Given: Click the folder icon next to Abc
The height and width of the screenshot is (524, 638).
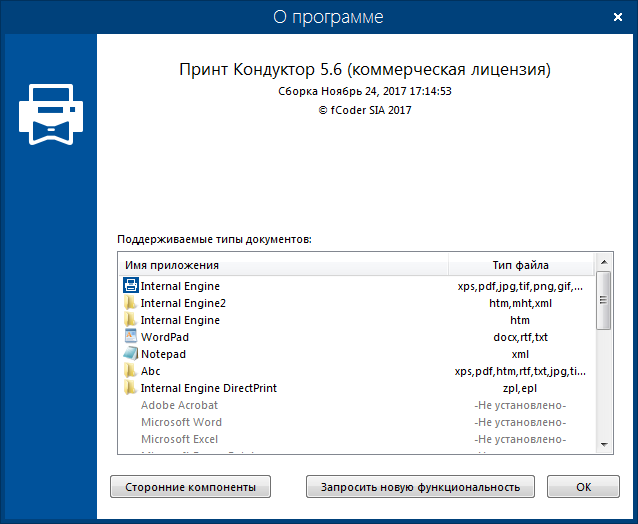Looking at the screenshot, I should tap(130, 371).
